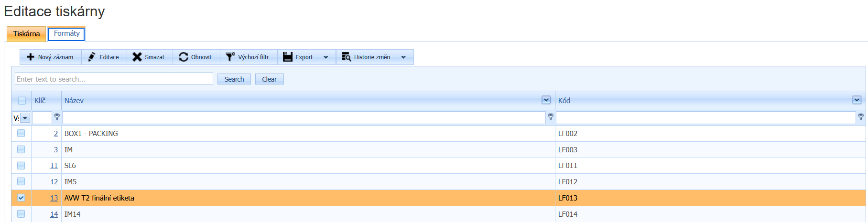Check the box for BOX1 - PACKING row
The width and height of the screenshot is (868, 222).
(21, 133)
